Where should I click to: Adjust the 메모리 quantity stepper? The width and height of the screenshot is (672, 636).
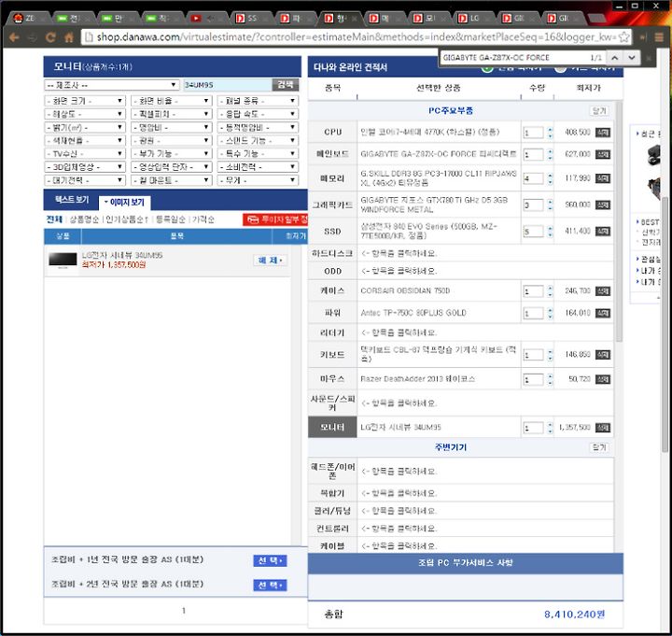coord(551,178)
